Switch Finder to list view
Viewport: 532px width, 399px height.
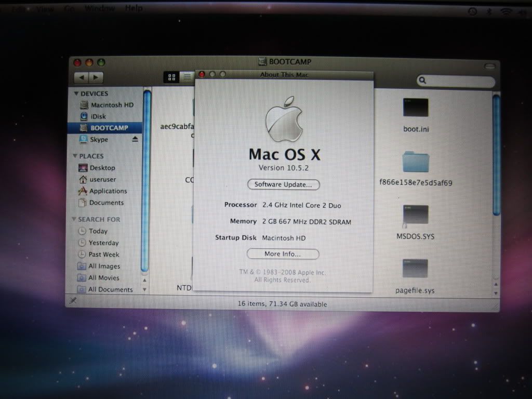coord(187,77)
